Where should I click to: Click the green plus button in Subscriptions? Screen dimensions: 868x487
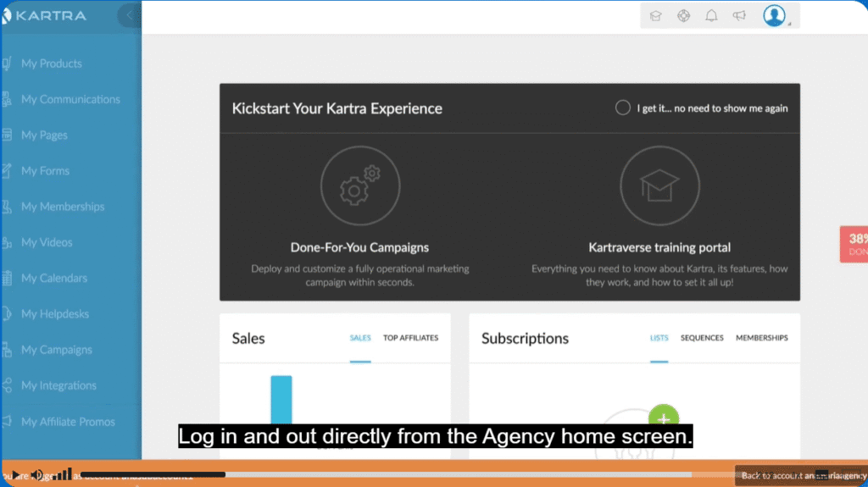point(664,418)
